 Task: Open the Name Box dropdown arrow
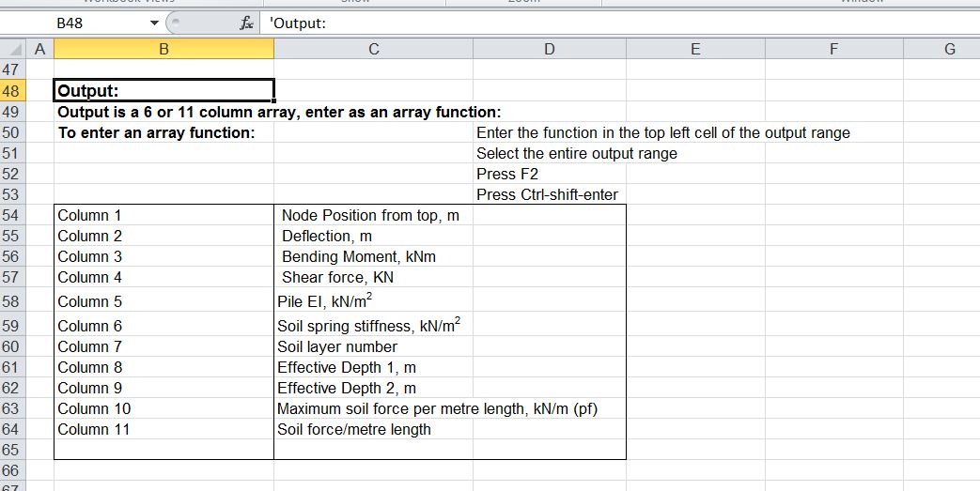[x=155, y=23]
